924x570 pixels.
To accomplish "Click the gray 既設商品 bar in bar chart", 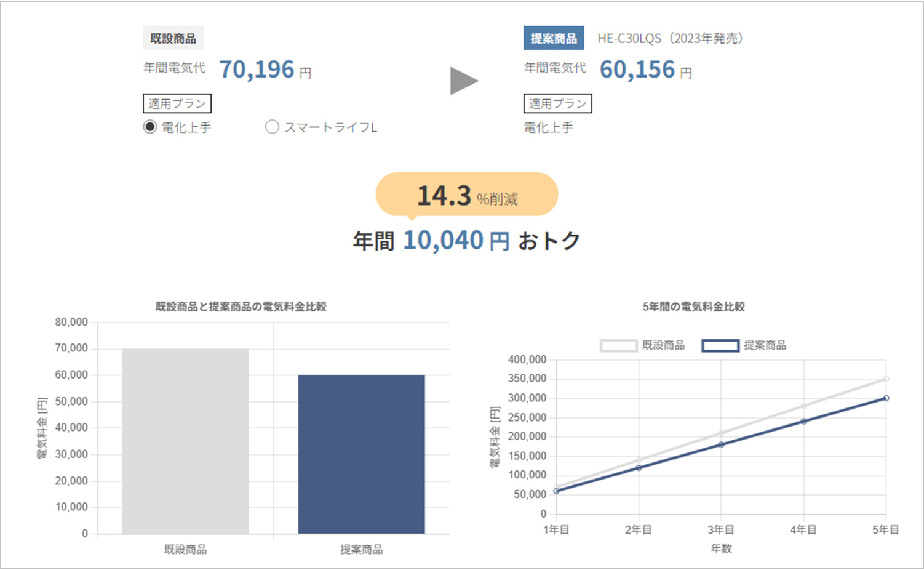I will (x=185, y=441).
